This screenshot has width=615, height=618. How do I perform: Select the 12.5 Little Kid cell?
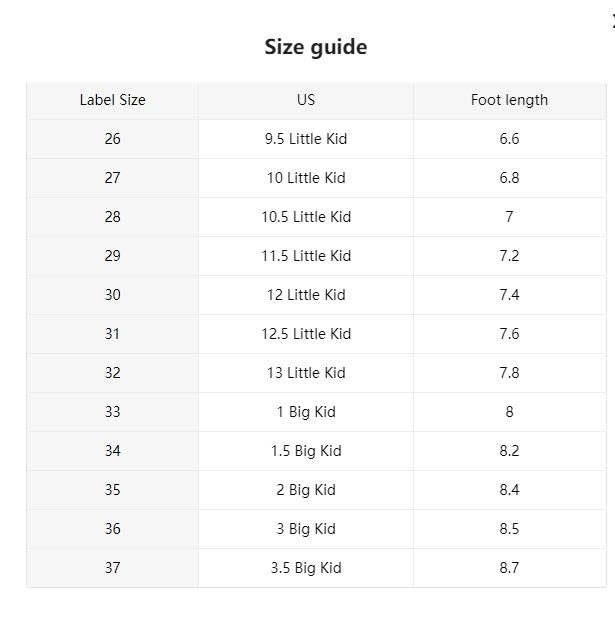[x=306, y=334]
